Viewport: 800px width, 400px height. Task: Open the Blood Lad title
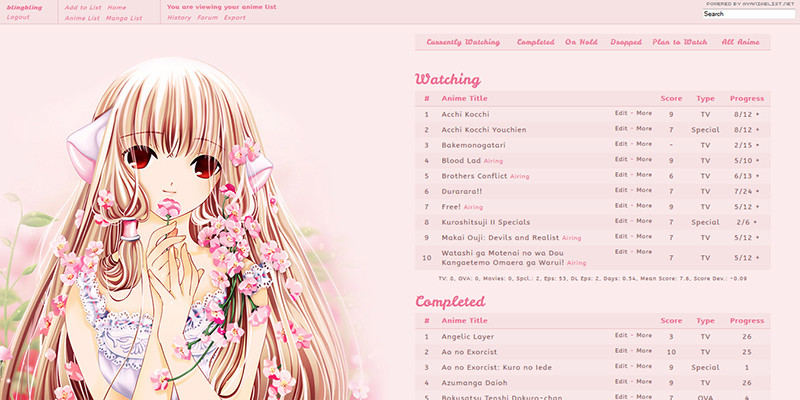point(461,161)
